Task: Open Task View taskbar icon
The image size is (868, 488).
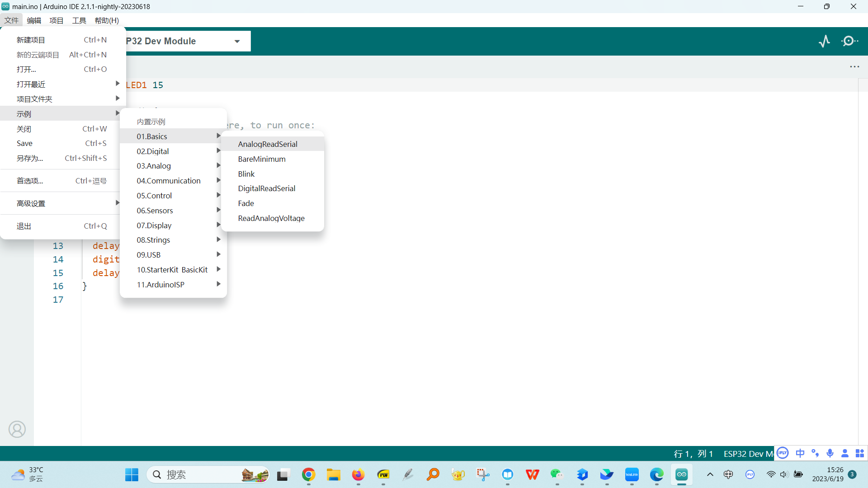Action: [283, 474]
